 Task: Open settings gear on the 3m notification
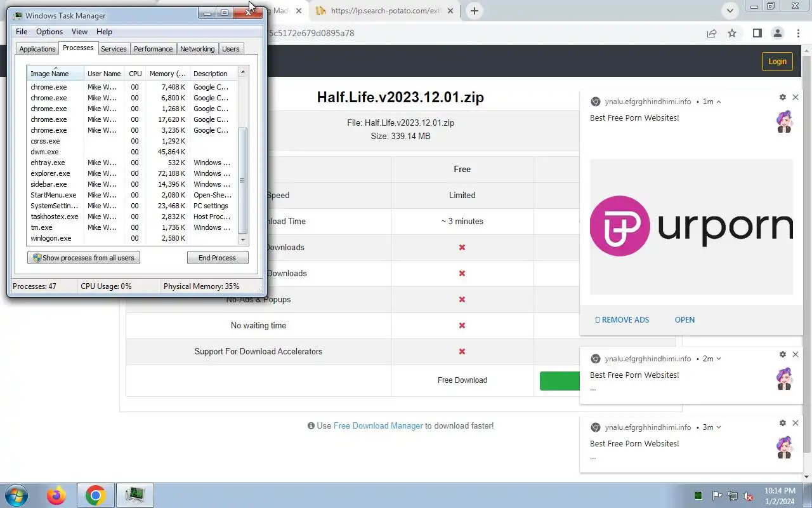(x=782, y=423)
